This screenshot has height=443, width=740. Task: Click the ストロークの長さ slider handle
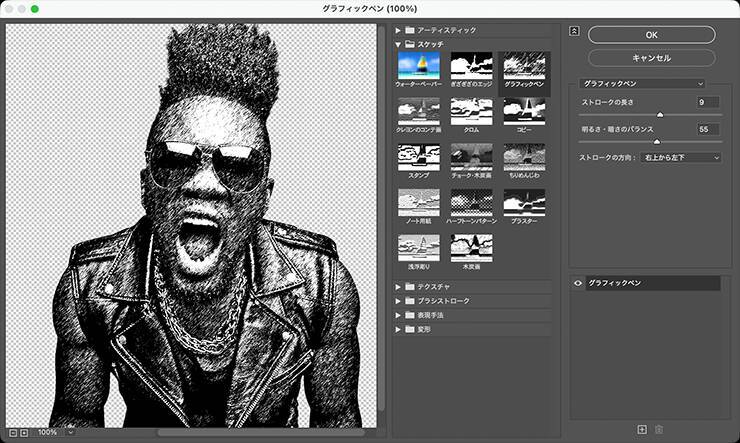[660, 115]
